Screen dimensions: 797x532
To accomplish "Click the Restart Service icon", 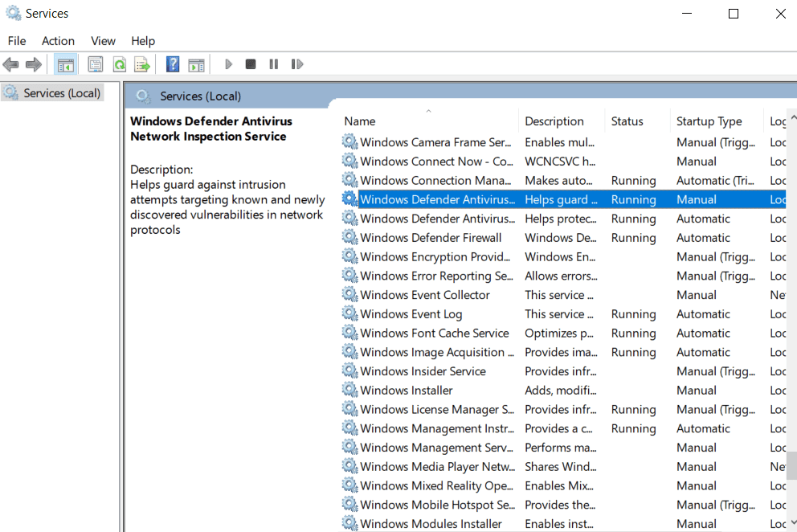I will point(296,64).
